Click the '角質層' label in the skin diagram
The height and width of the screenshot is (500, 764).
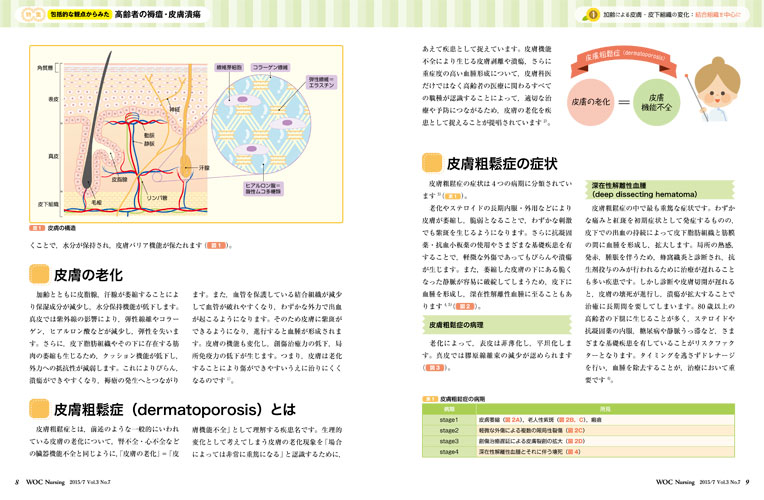tap(45, 68)
